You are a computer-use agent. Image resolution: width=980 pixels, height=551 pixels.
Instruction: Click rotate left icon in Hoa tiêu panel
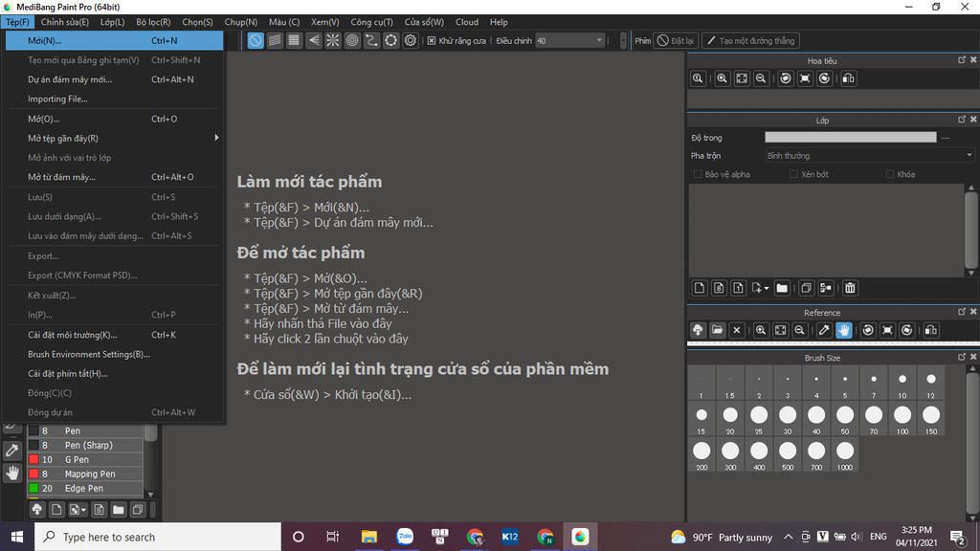tap(786, 78)
